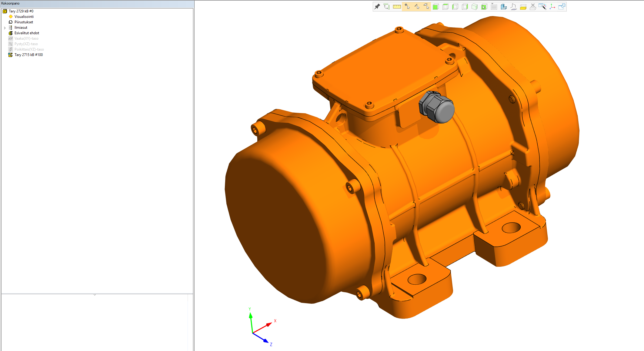Select the ruler measure tool

point(397,7)
